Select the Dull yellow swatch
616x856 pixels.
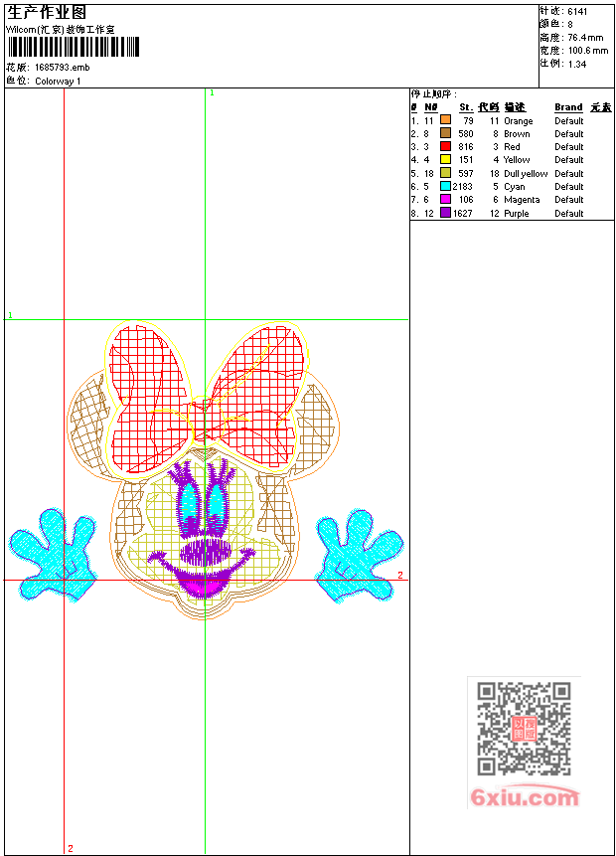tap(445, 173)
